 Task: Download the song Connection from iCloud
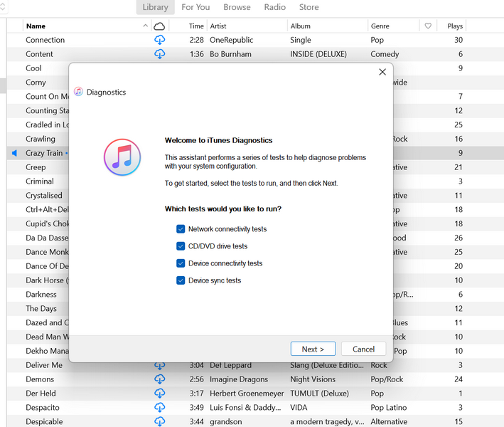[159, 40]
